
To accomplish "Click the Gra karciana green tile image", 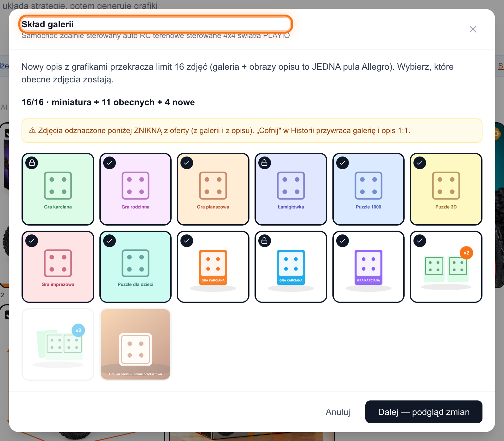I will point(58,189).
